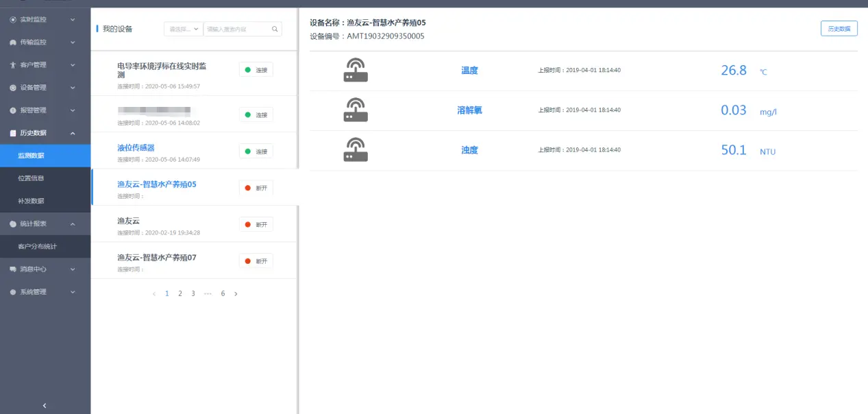Open the 请选择 dropdown in device panel
Viewport: 868px width, 414px height.
pos(184,29)
